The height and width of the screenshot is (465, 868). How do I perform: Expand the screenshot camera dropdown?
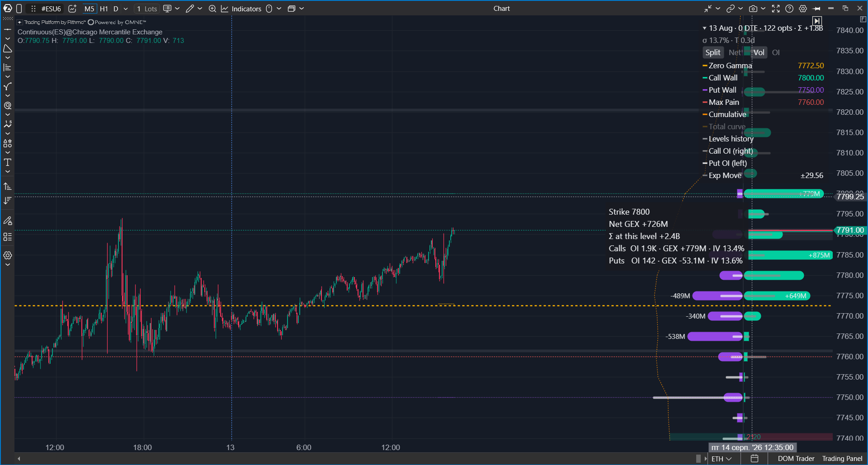[x=763, y=9]
